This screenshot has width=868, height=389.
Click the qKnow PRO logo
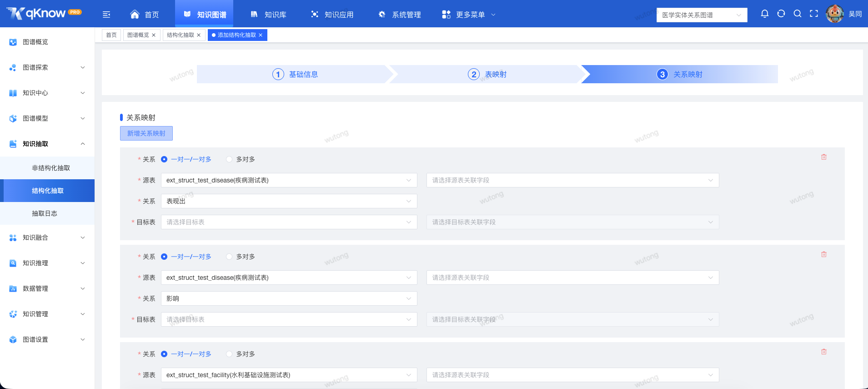[x=44, y=14]
